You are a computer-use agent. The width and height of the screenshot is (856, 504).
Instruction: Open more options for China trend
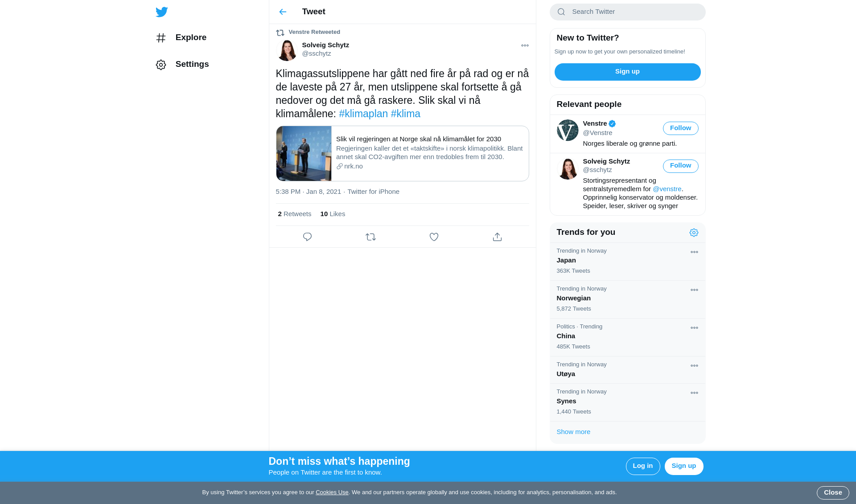coord(694,328)
